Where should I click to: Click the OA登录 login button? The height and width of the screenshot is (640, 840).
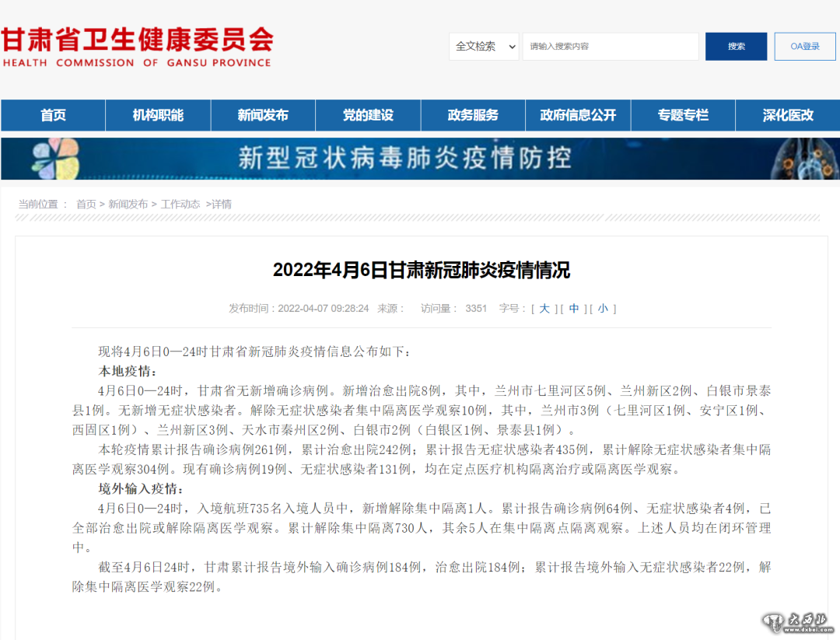coord(804,47)
